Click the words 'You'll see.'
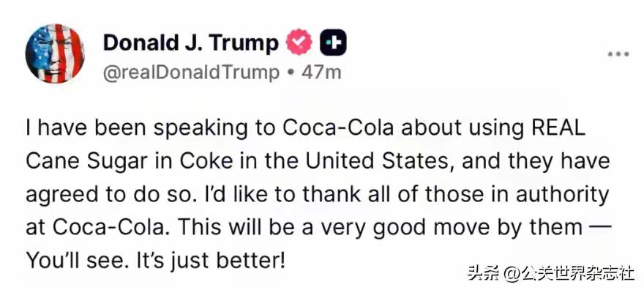Viewport: 644px width, 290px height. [x=82, y=261]
